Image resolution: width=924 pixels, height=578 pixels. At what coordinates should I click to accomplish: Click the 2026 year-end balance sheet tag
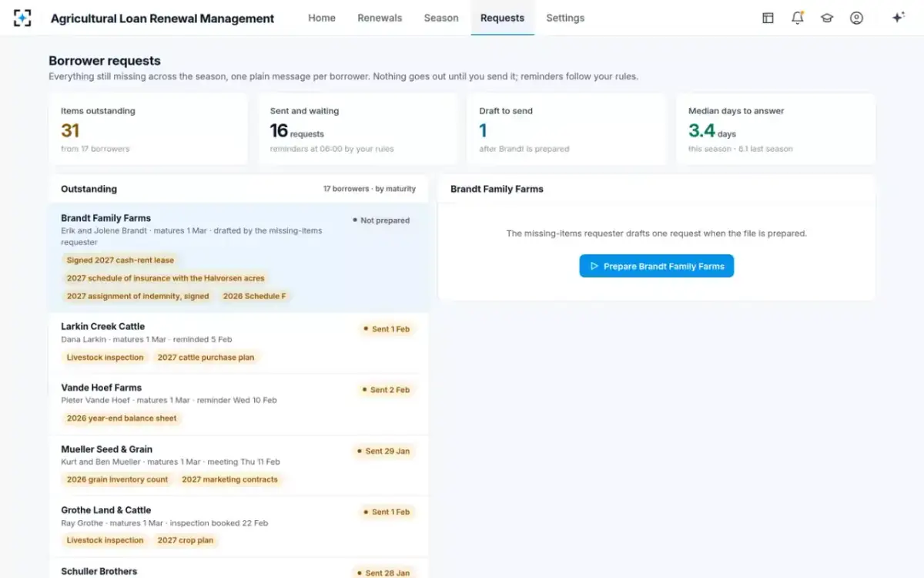122,418
